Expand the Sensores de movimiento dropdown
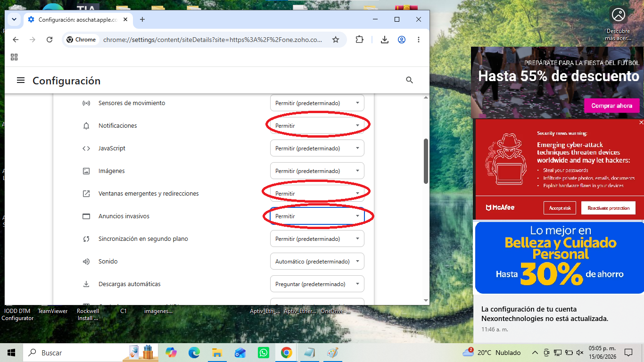The width and height of the screenshot is (644, 362). (x=317, y=103)
